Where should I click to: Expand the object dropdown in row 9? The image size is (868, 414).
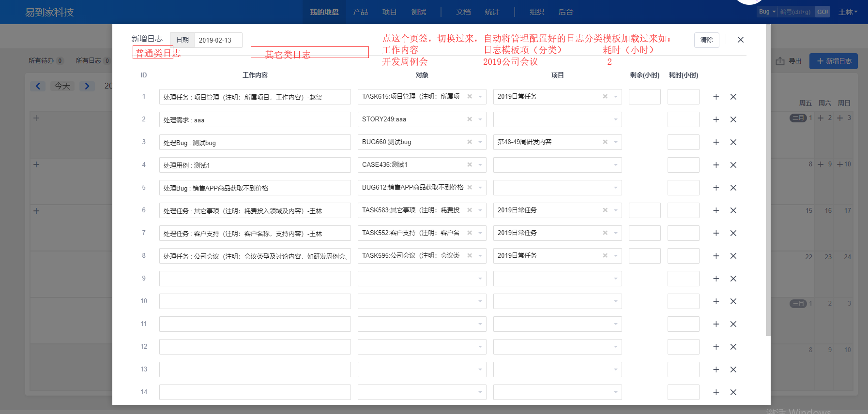tap(480, 279)
